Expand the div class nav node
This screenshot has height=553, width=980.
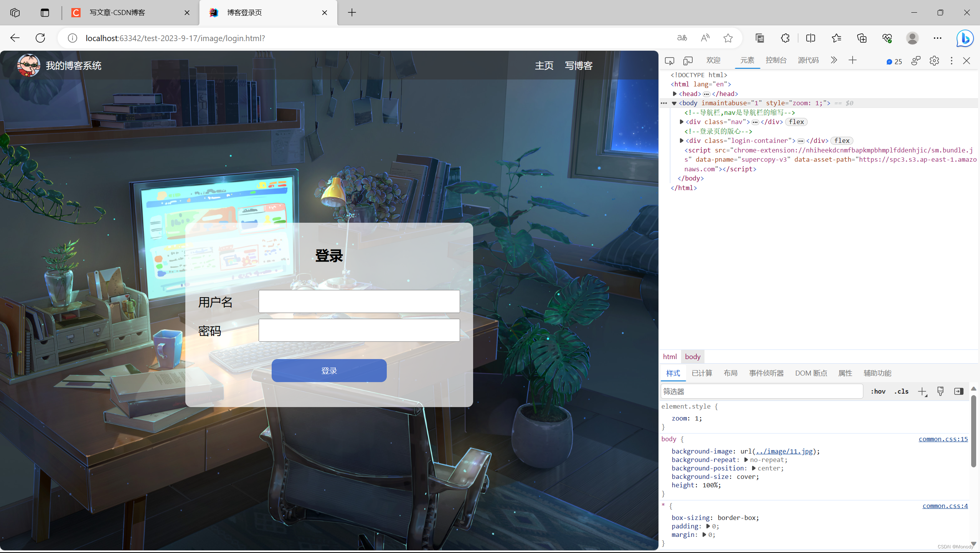point(681,122)
